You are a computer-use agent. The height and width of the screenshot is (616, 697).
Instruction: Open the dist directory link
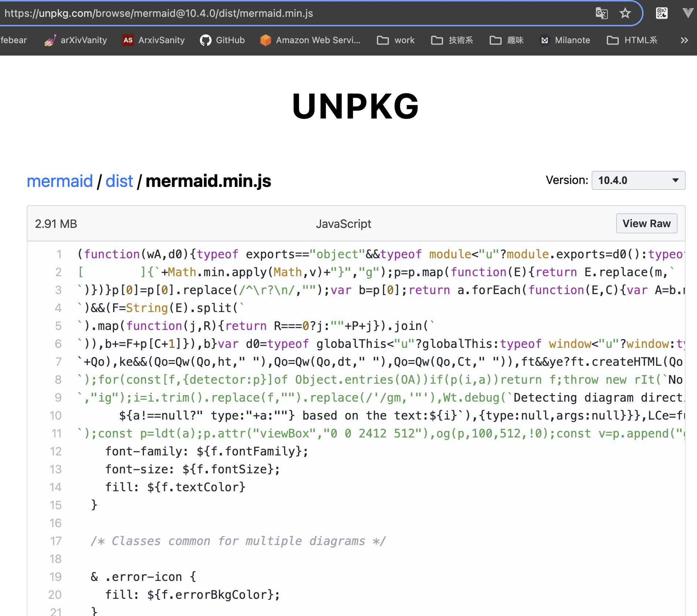(119, 181)
